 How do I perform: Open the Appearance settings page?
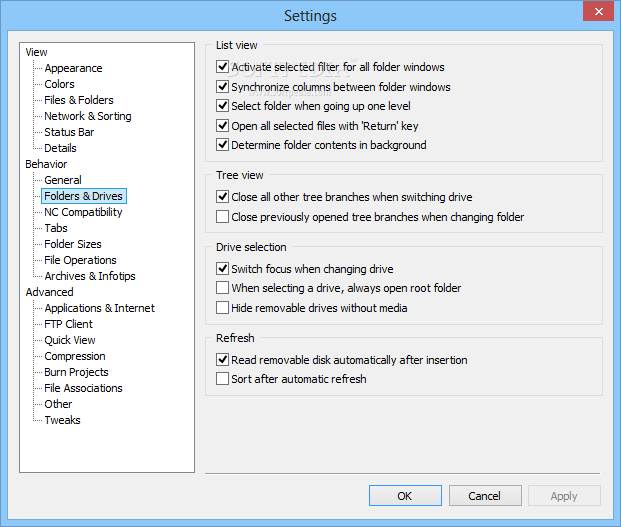tap(73, 68)
